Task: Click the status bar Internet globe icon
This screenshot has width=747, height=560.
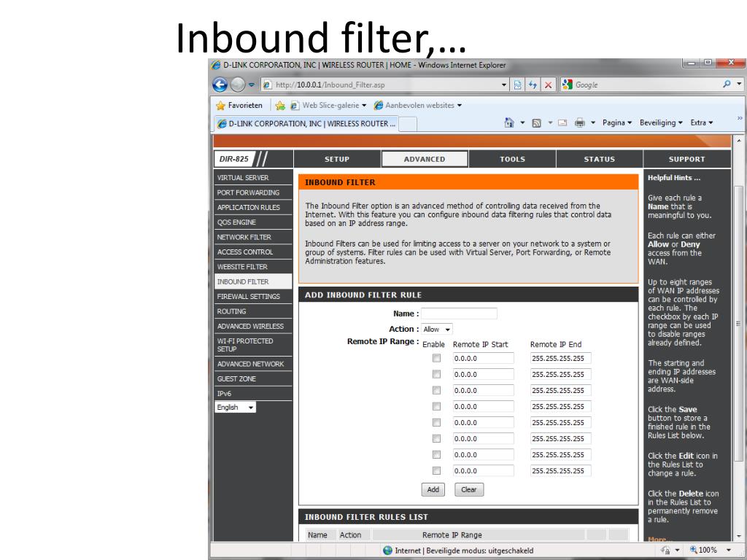Action: pos(388,551)
